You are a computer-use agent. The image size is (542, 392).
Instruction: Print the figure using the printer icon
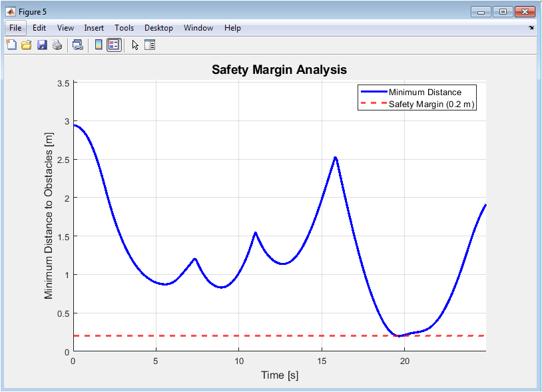tap(57, 45)
